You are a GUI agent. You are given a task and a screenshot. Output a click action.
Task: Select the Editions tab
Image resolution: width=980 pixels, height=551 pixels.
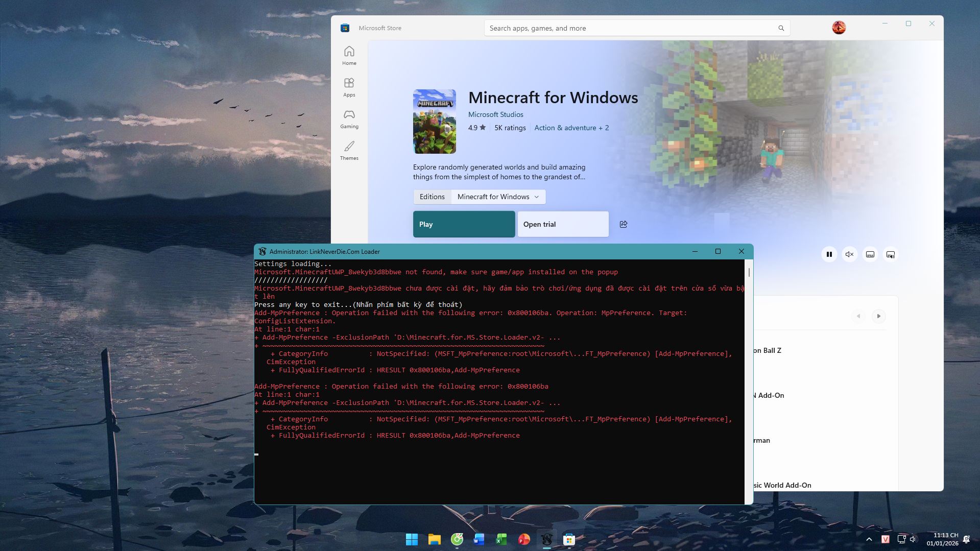click(x=432, y=197)
